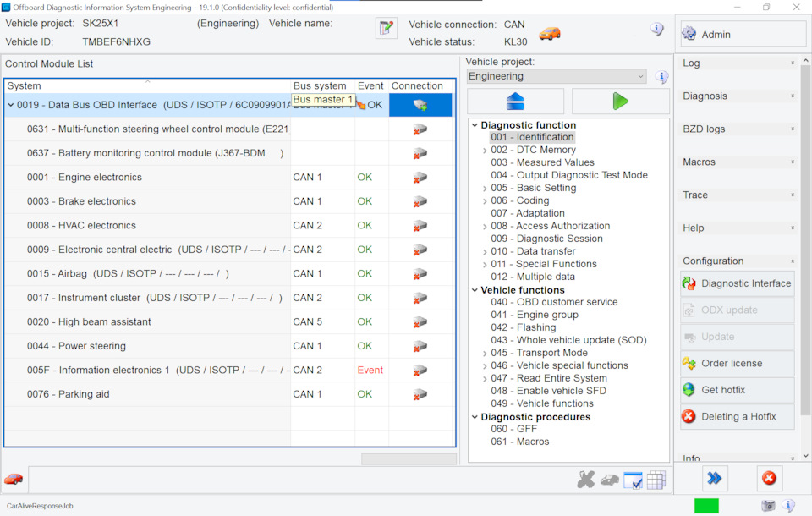Click the orange car connection status icon
The image size is (812, 516).
coord(550,34)
